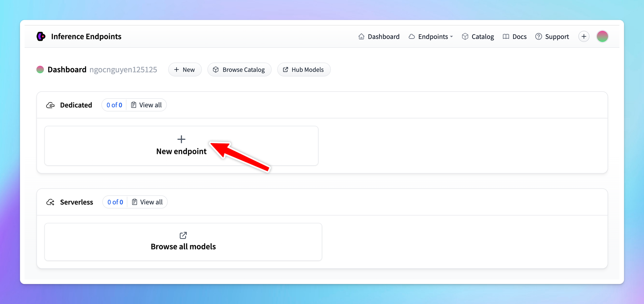The height and width of the screenshot is (304, 644).
Task: View all Serverless endpoints
Action: [x=147, y=202]
